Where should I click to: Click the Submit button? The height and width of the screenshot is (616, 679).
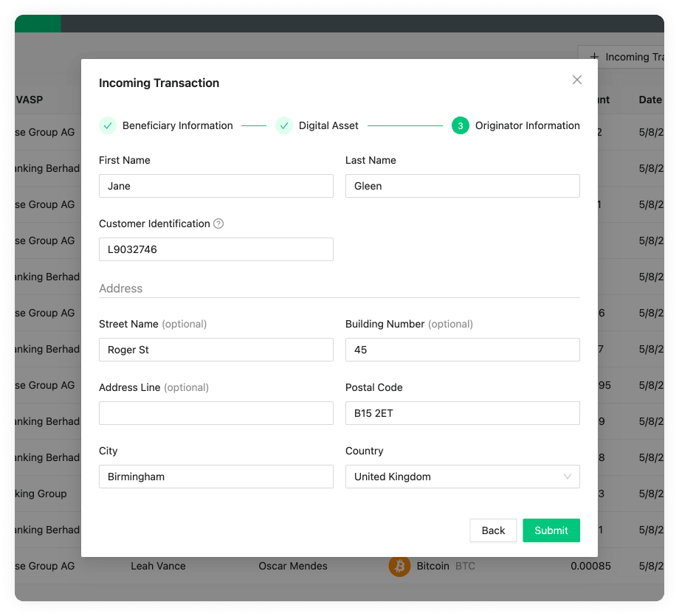tap(551, 530)
